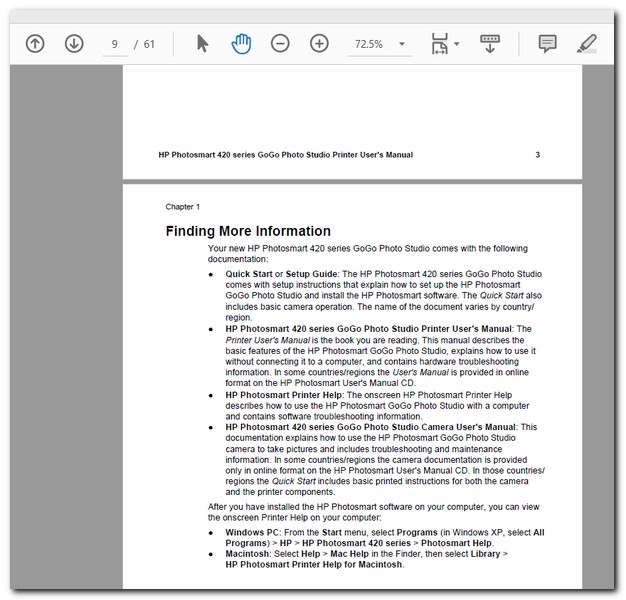Go to previous page with up arrow
Image resolution: width=626 pixels, height=600 pixels.
click(x=35, y=44)
